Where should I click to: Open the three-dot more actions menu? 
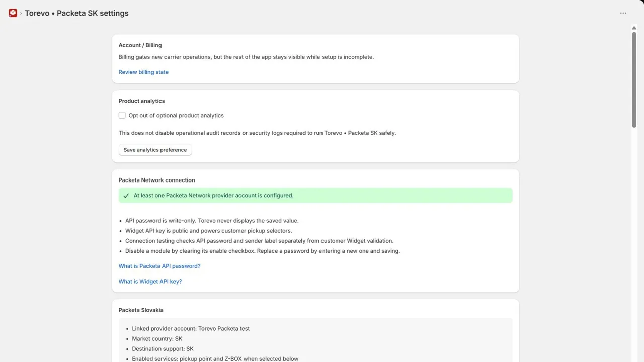[623, 13]
